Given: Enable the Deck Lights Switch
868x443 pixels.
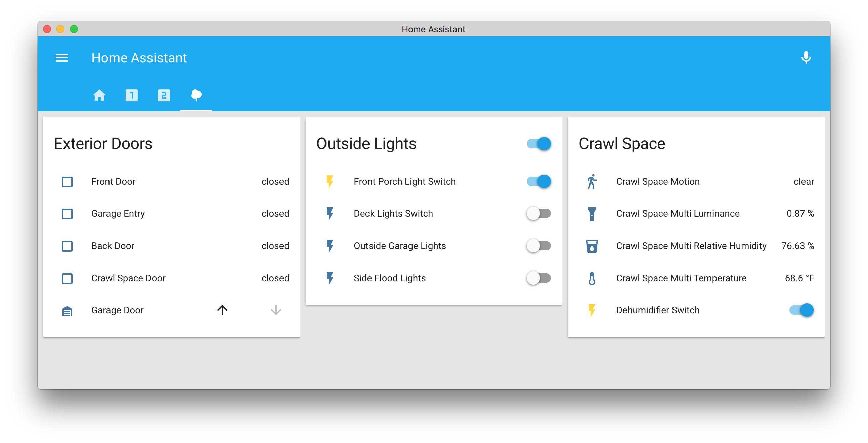Looking at the screenshot, I should (x=539, y=214).
